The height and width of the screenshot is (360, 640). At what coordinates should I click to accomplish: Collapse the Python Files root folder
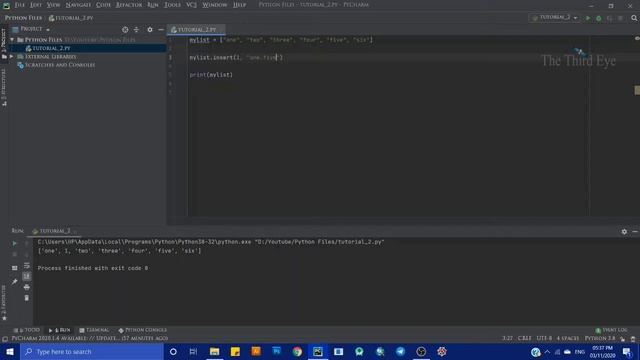12,40
